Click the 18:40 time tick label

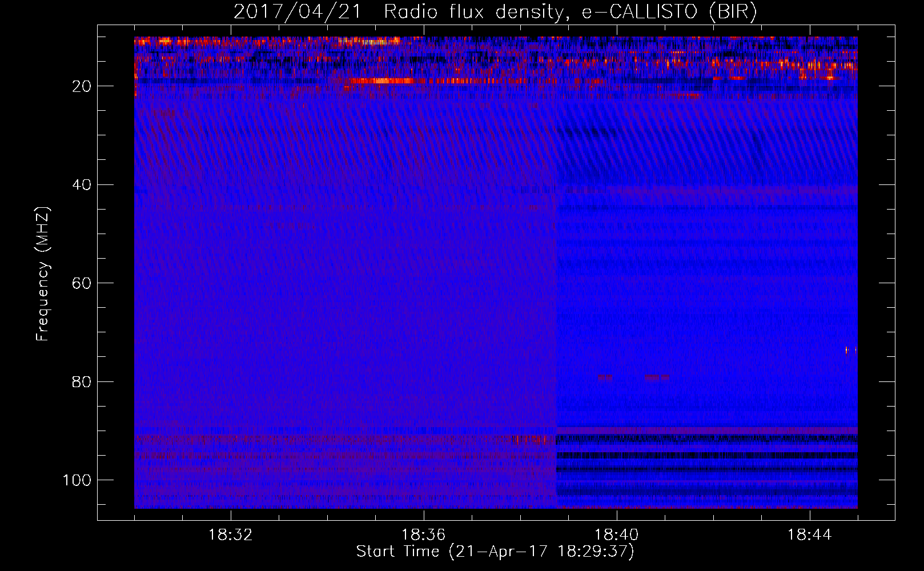coord(617,535)
